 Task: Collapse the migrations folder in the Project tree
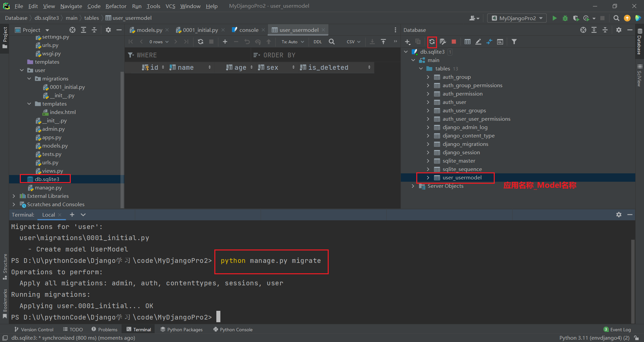29,78
